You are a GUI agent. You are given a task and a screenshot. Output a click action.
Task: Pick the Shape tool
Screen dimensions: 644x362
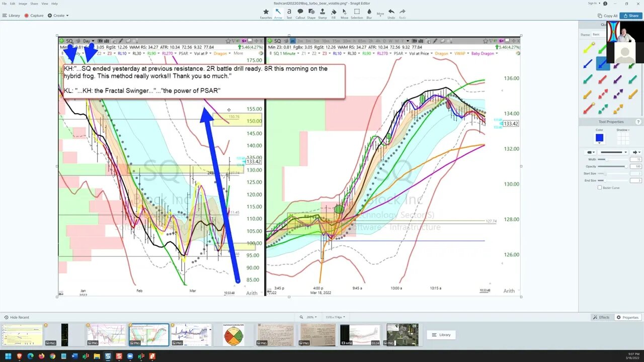(x=311, y=14)
